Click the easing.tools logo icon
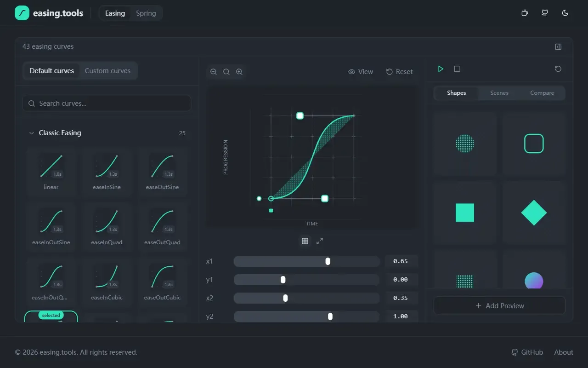 pyautogui.click(x=22, y=13)
